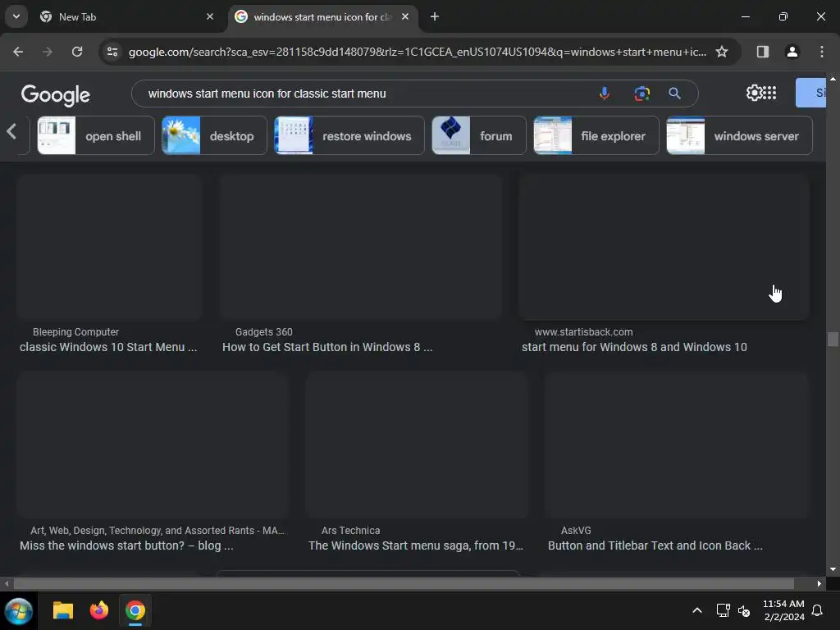Open Chrome three-dot menu
The image size is (840, 630).
pos(822,52)
